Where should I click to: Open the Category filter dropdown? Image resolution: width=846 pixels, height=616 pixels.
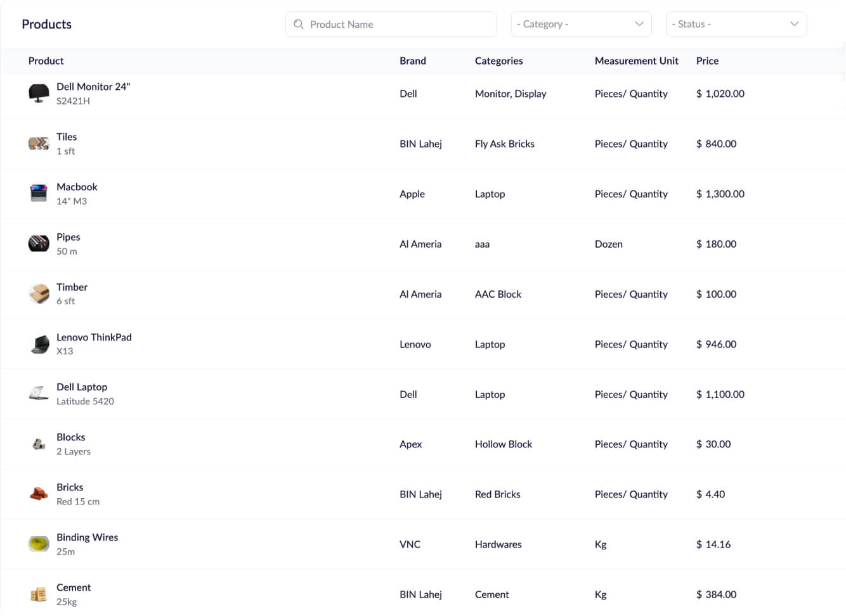click(580, 24)
